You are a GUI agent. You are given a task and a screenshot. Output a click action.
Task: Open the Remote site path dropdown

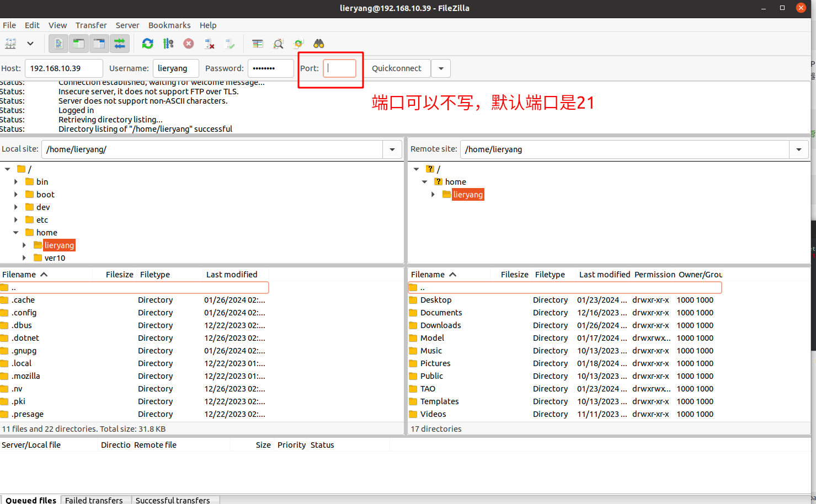coord(799,149)
